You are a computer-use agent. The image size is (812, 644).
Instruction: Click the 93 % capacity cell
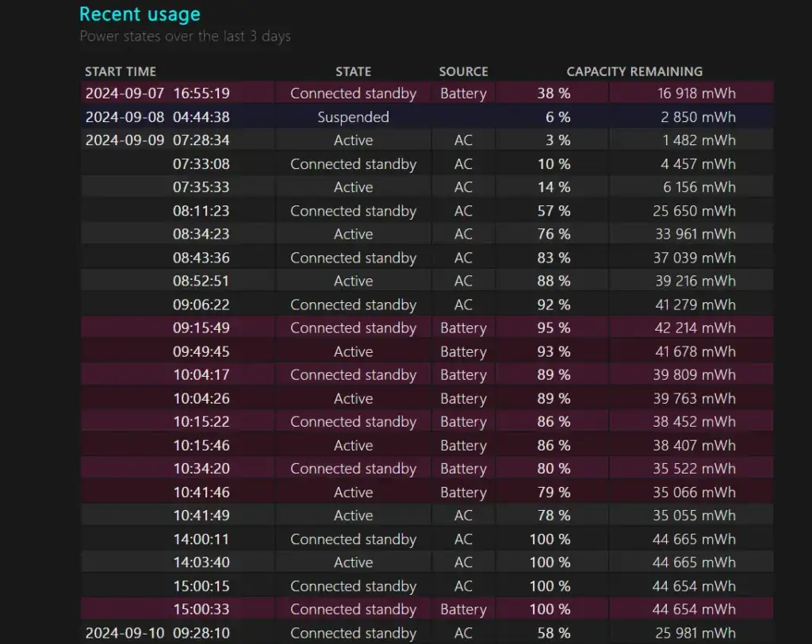point(553,352)
